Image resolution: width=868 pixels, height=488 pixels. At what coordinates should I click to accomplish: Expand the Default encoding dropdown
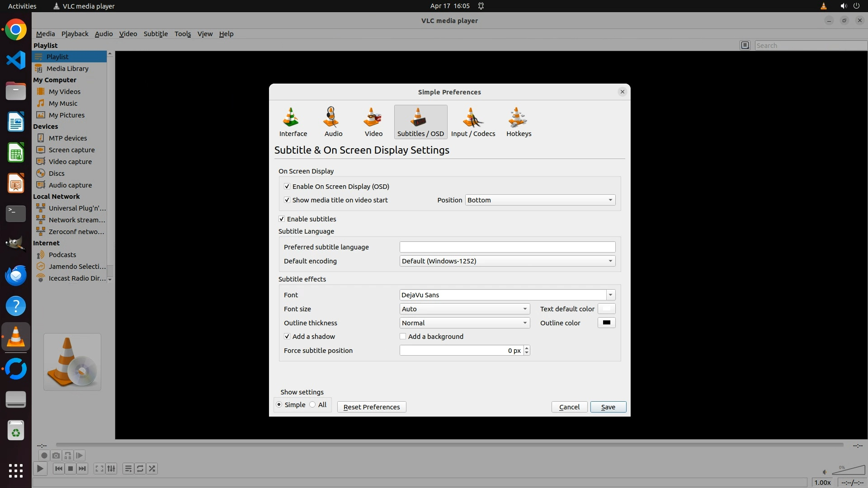507,261
